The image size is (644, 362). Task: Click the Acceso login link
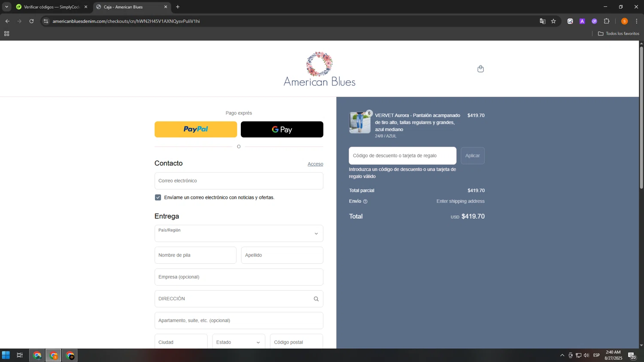315,164
